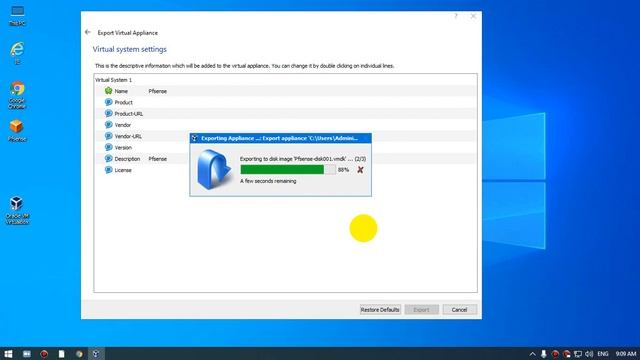Screen dimensions: 640x360
Task: Select the Vendor row icon
Action: (x=108, y=125)
